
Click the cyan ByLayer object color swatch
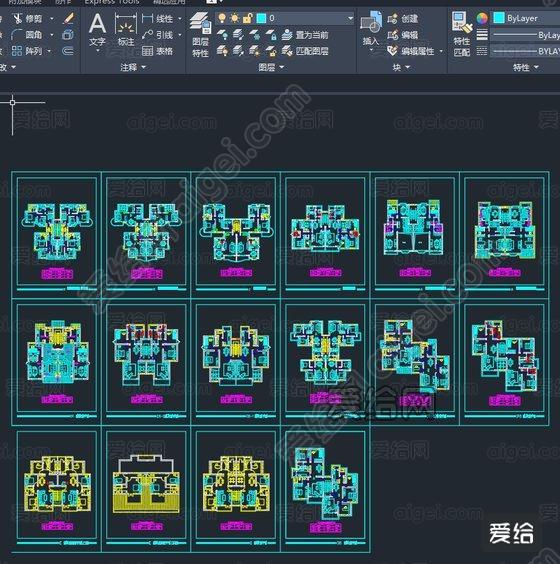[x=498, y=18]
